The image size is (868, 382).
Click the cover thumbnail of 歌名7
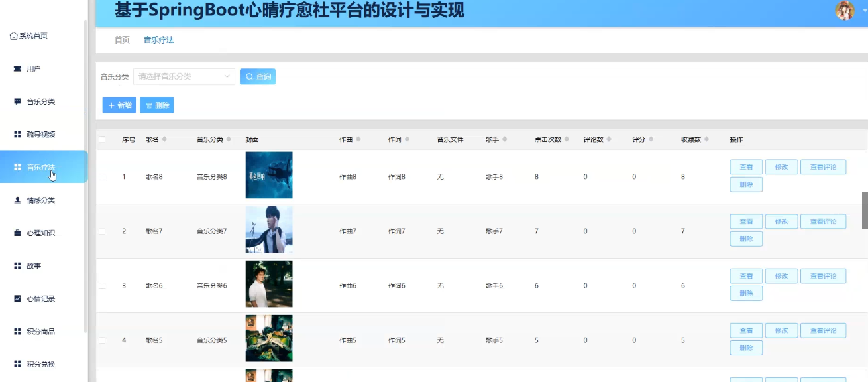pos(269,229)
